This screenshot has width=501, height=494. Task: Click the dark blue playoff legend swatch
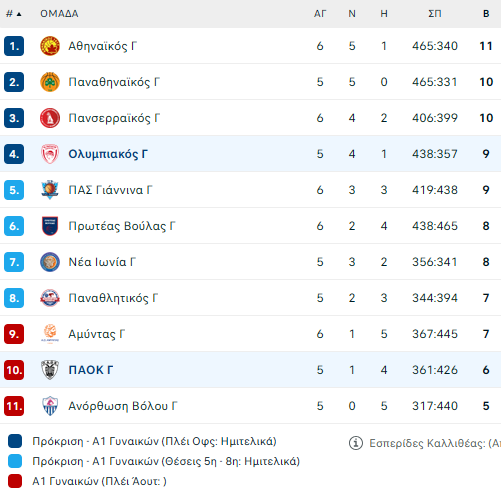click(x=15, y=441)
